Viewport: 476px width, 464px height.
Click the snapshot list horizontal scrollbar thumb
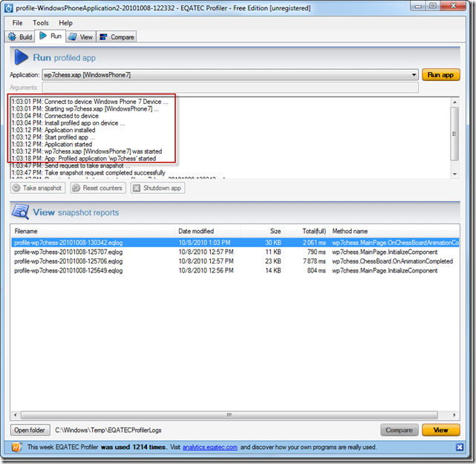tap(229, 415)
